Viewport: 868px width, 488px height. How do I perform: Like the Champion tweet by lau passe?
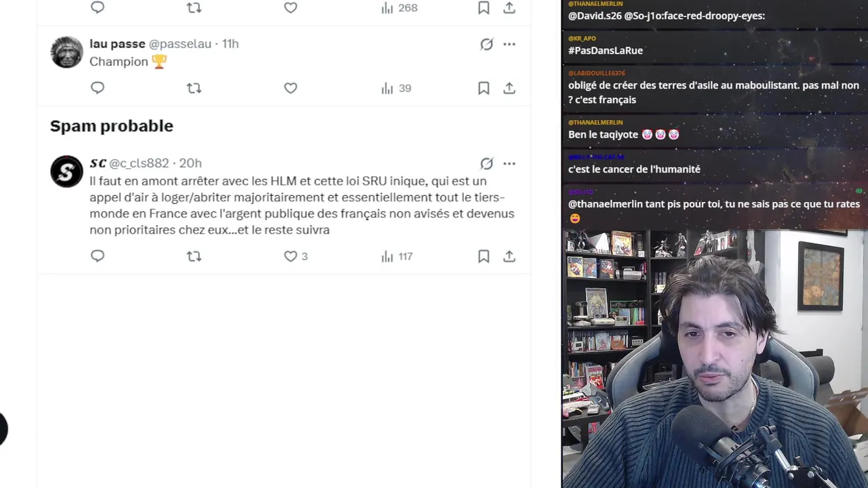290,88
